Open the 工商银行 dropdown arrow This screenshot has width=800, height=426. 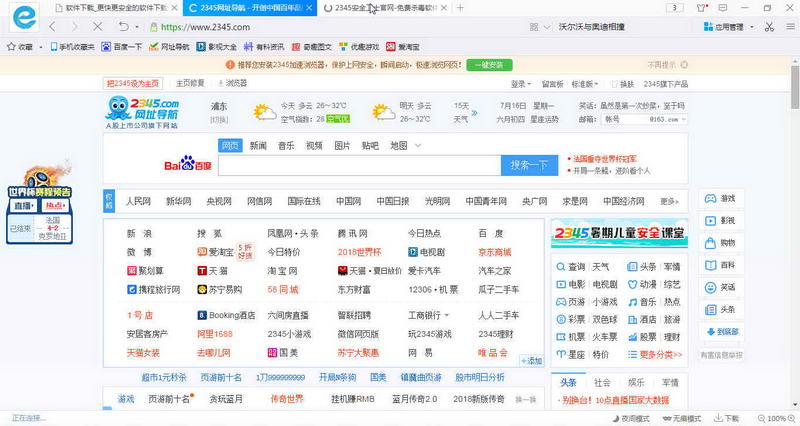point(446,316)
